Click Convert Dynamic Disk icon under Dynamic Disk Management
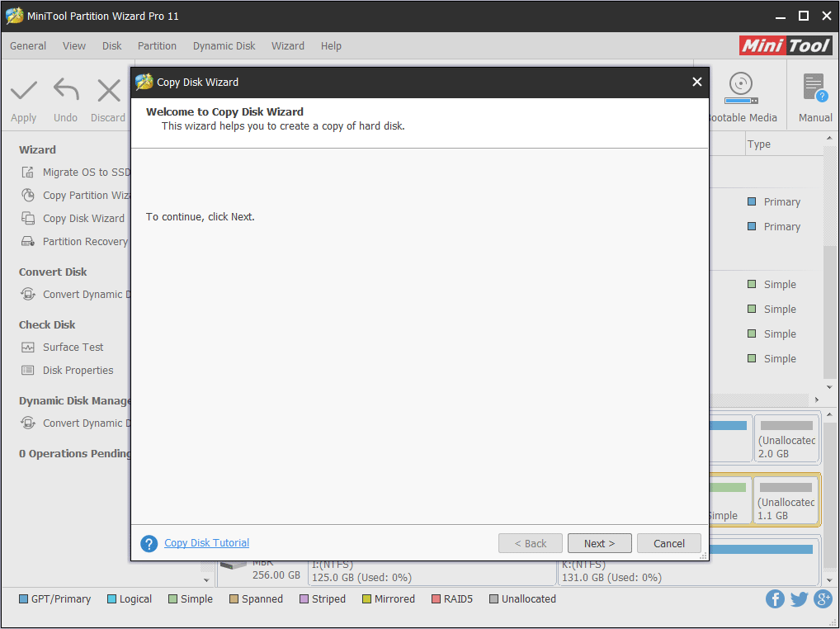840x629 pixels. (x=28, y=423)
